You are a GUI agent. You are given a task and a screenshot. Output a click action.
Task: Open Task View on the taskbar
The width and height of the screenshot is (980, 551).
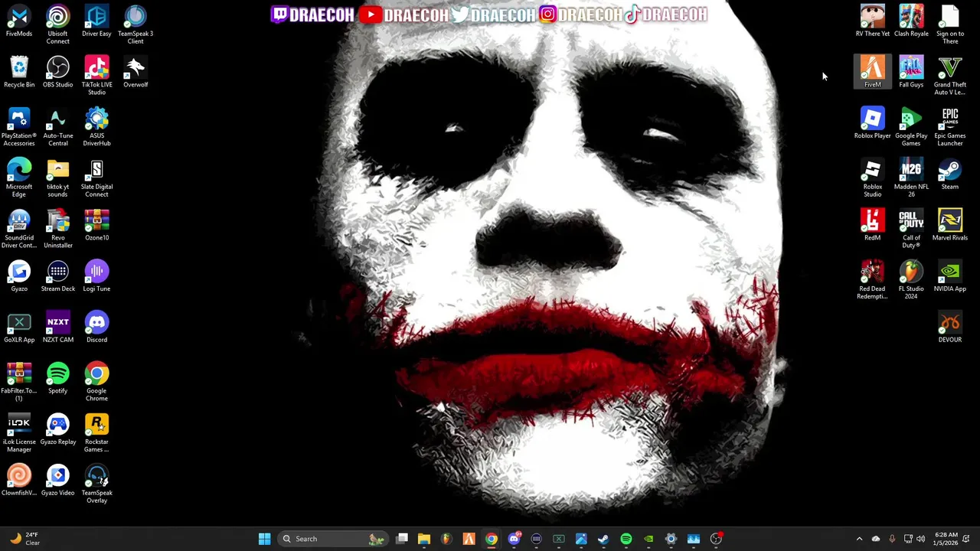(402, 539)
